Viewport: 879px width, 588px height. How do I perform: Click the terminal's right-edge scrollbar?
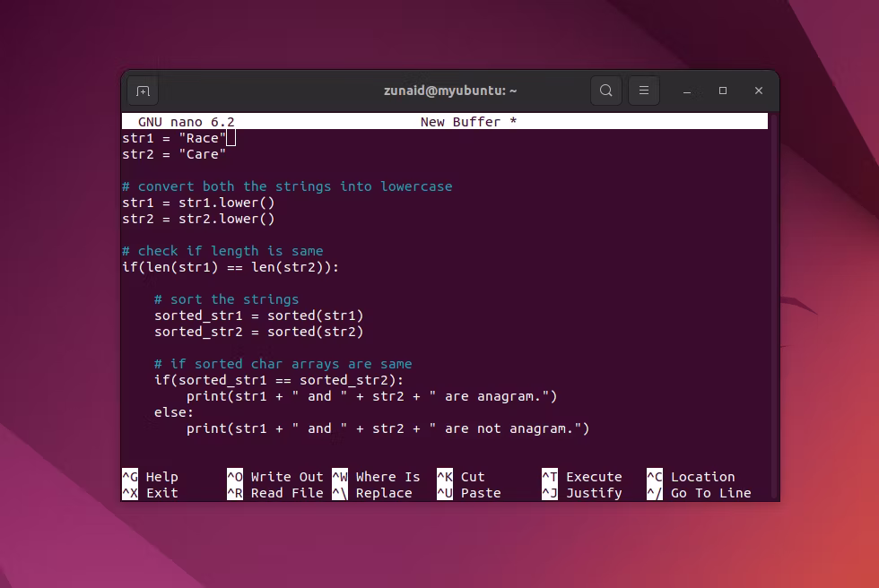[774, 305]
